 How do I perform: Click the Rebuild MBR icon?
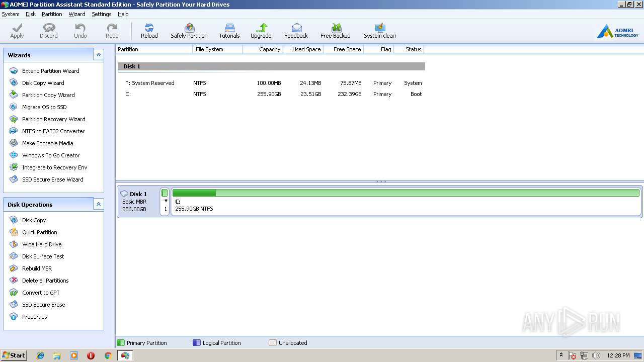pyautogui.click(x=14, y=268)
